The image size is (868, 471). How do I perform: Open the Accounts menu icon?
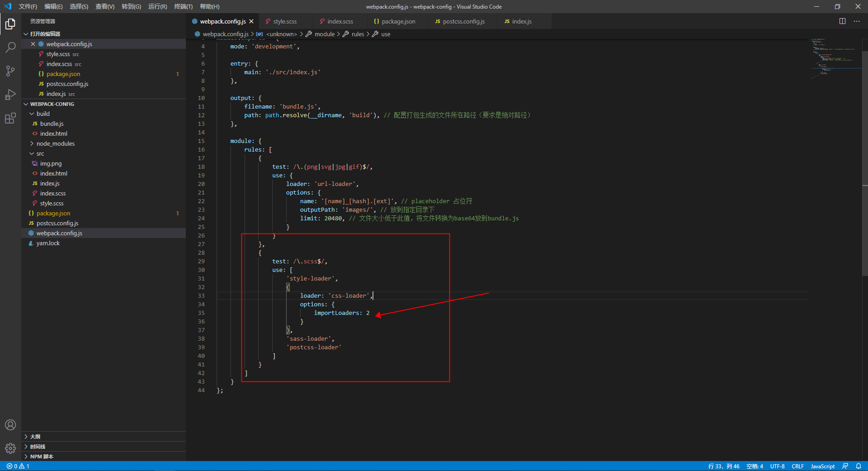tap(10, 425)
